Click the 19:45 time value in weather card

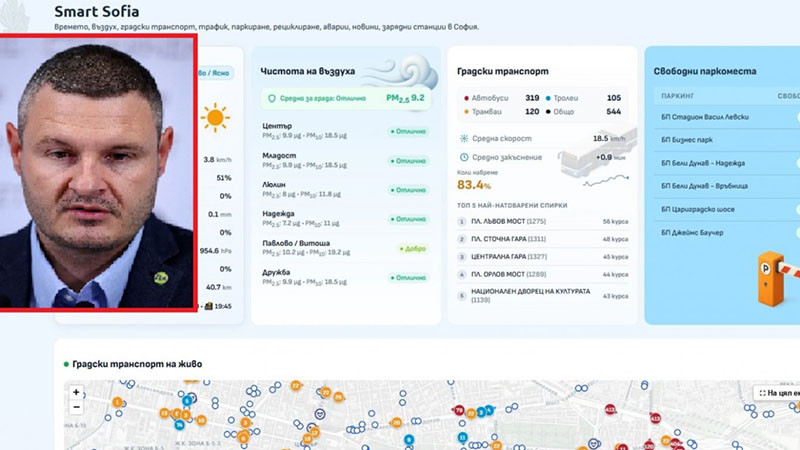(x=223, y=306)
